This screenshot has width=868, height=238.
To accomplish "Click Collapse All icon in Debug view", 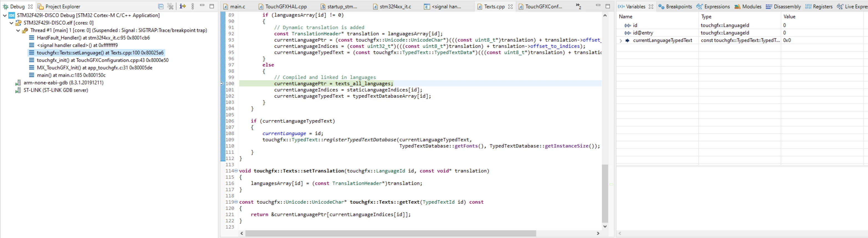I will click(x=161, y=6).
